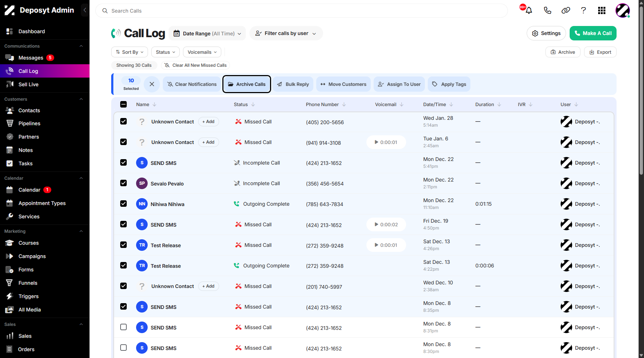
Task: Open the Status filter dropdown
Action: coord(165,52)
